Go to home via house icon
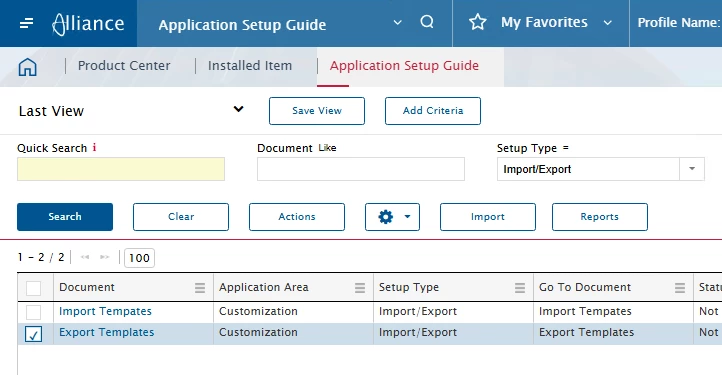Viewport: 722px width, 375px height. click(28, 67)
